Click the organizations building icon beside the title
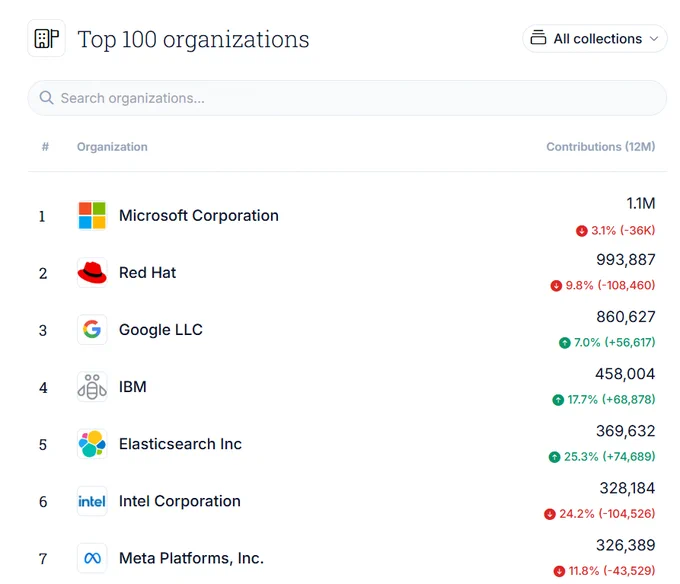This screenshot has width=680, height=584. pos(46,38)
